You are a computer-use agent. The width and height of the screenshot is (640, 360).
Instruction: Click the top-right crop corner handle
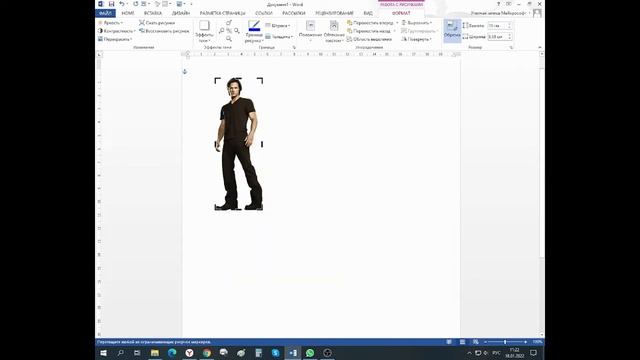[x=260, y=80]
